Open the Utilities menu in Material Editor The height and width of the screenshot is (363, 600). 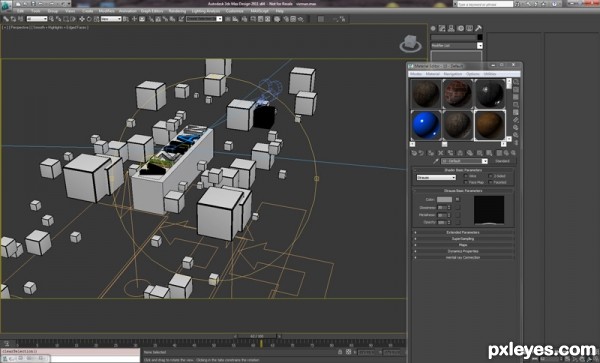click(x=490, y=74)
